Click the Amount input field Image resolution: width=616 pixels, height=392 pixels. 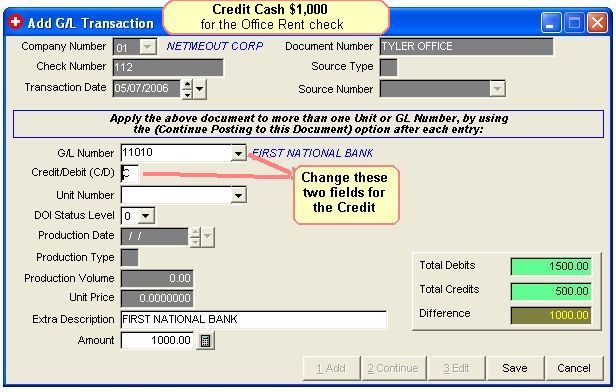click(157, 340)
